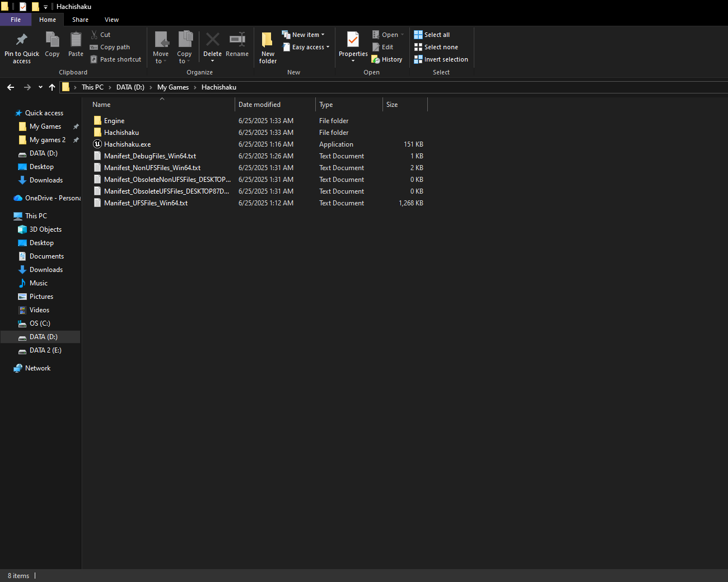
Task: Open the Easy access dropdown
Action: pyautogui.click(x=306, y=47)
